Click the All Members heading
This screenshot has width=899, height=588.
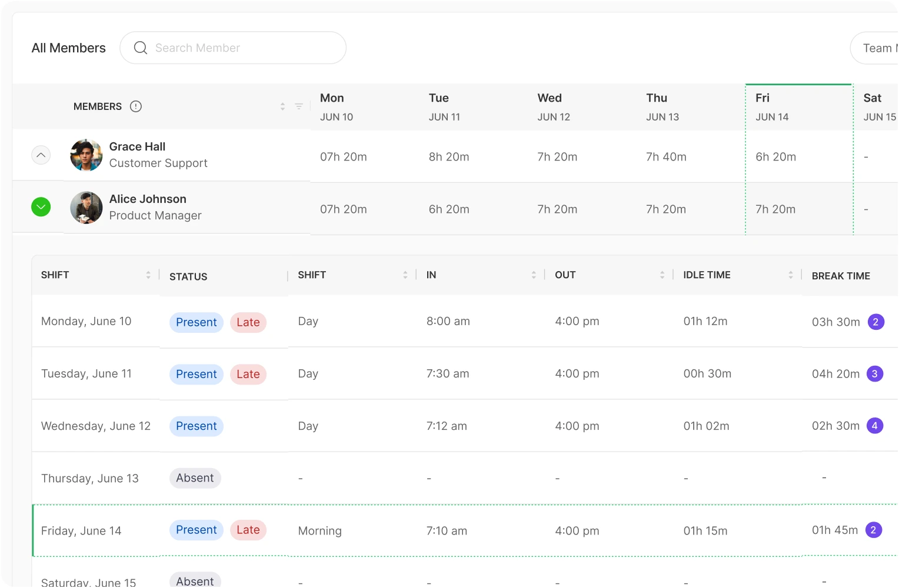click(x=69, y=48)
